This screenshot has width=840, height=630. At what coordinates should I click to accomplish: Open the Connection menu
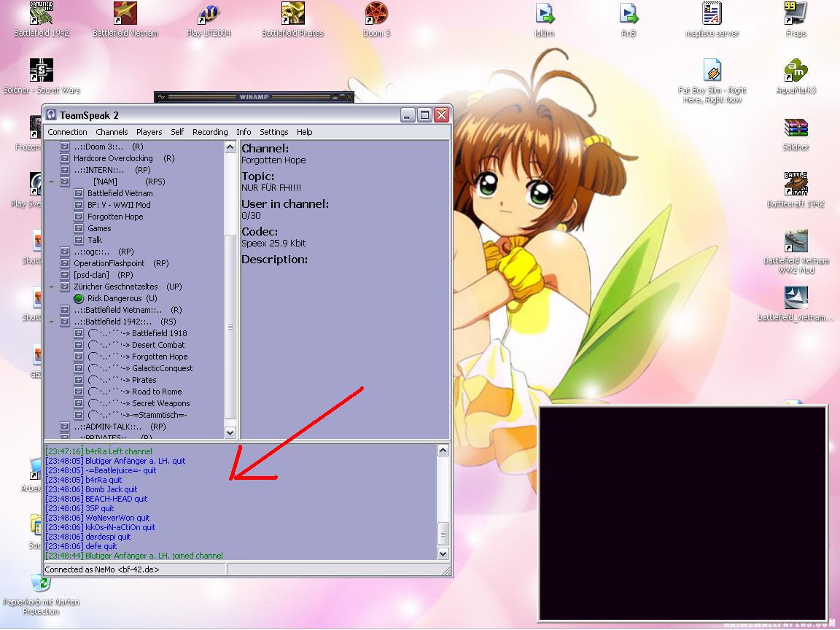[67, 132]
